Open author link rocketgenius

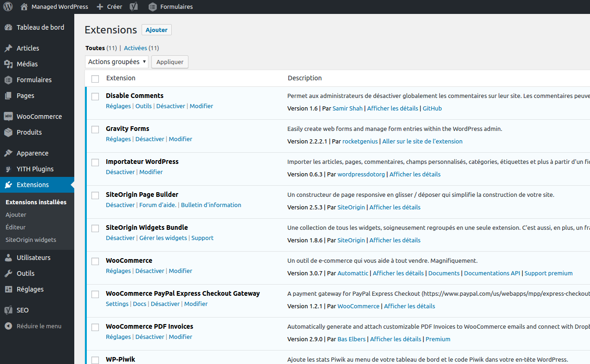[360, 142]
